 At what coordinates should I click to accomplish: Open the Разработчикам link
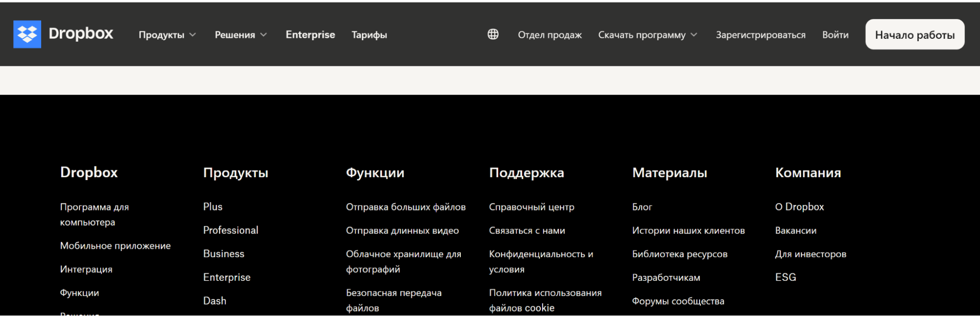(x=666, y=278)
